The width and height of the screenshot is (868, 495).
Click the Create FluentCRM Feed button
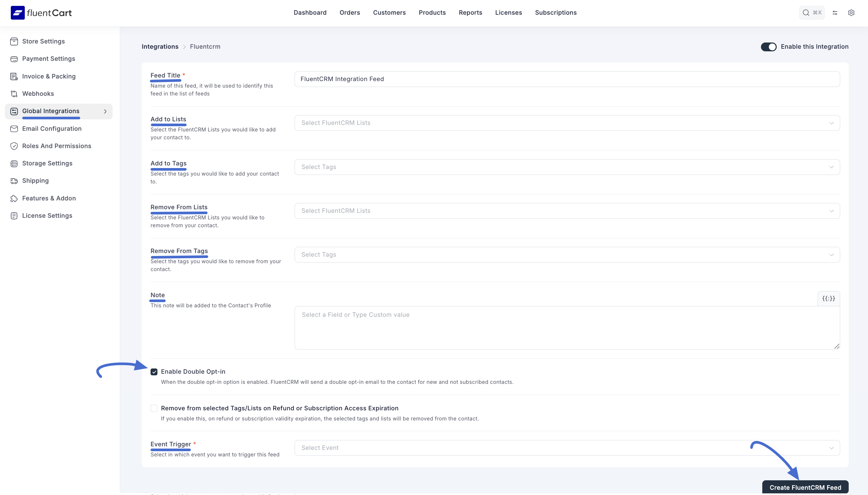pyautogui.click(x=805, y=487)
